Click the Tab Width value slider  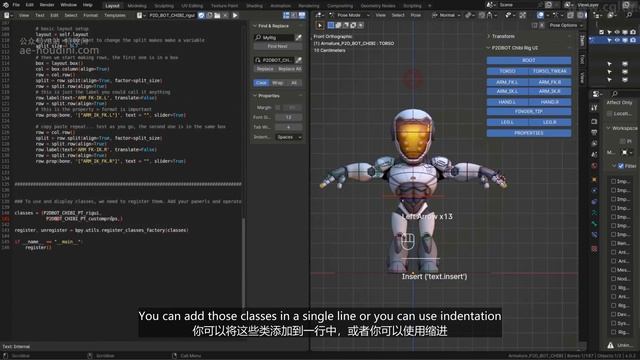289,127
